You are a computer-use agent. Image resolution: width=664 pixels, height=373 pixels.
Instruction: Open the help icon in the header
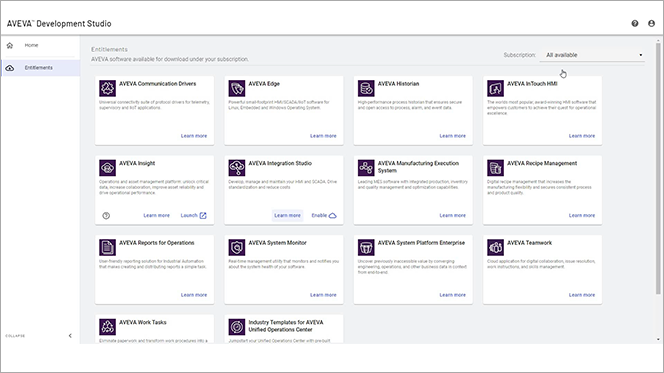click(x=634, y=23)
